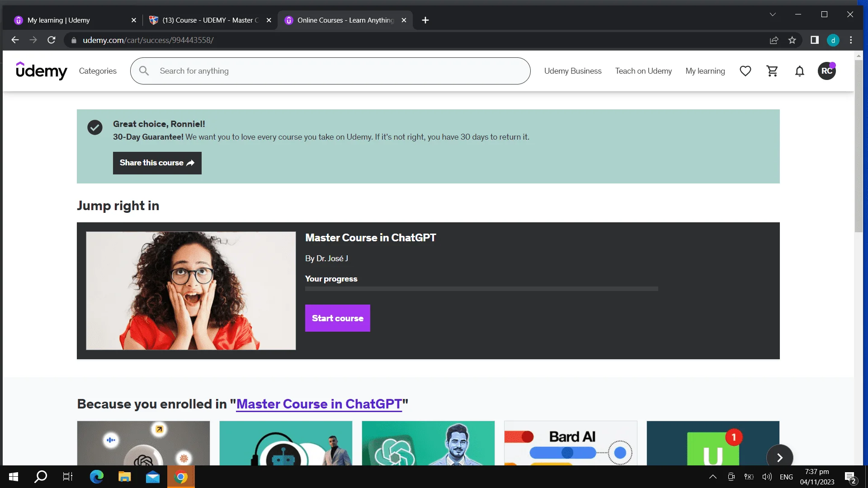Screen dimensions: 868x488
Task: Open the Windows Start menu
Action: point(14,477)
